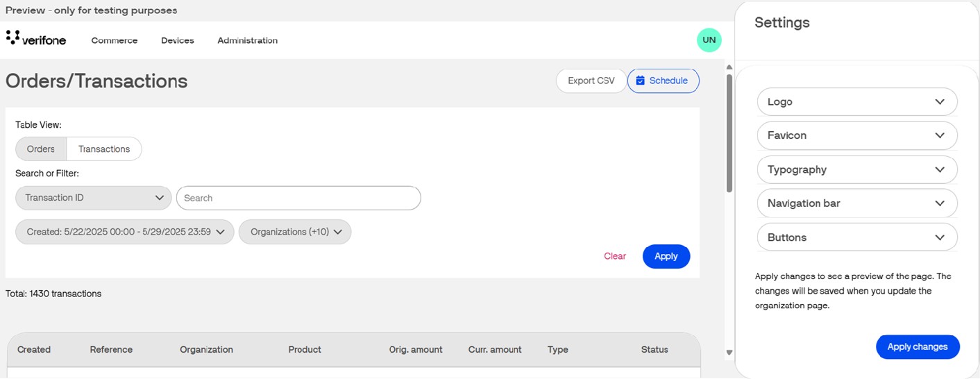Open the UN user avatar menu
This screenshot has width=980, height=379.
[709, 40]
